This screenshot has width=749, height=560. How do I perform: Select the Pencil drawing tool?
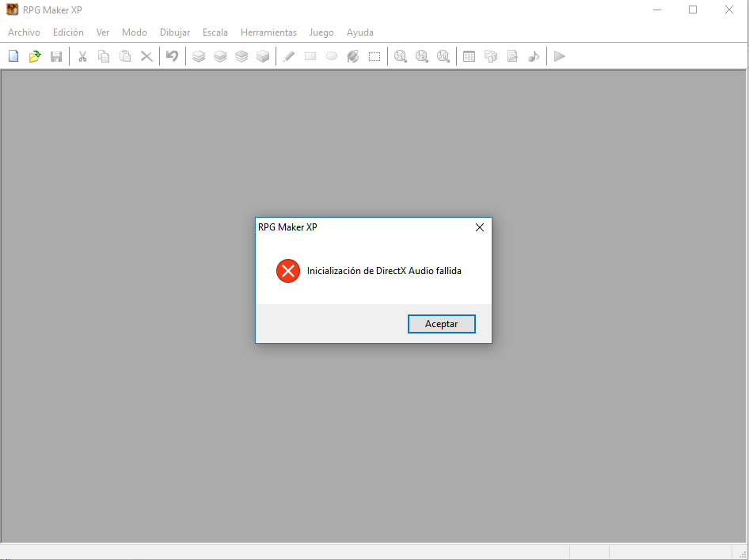(289, 56)
